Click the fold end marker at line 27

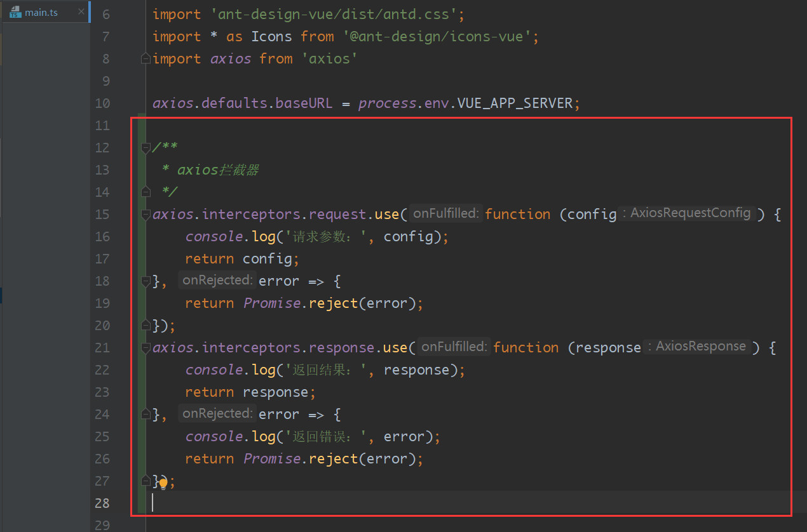tap(146, 481)
